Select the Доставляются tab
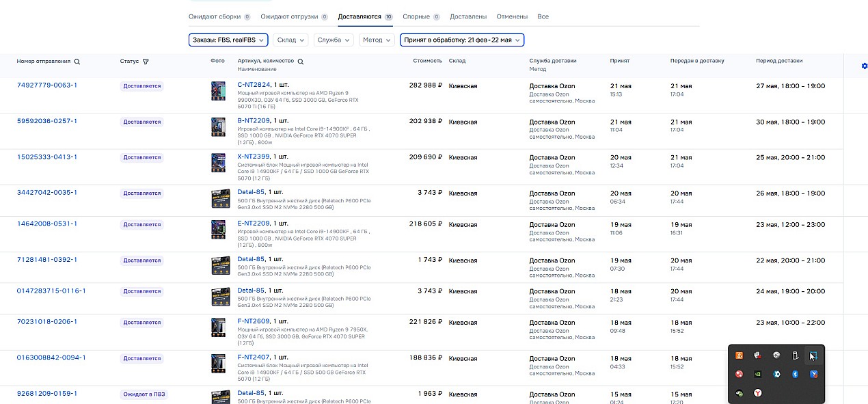868x404 pixels. click(x=365, y=16)
